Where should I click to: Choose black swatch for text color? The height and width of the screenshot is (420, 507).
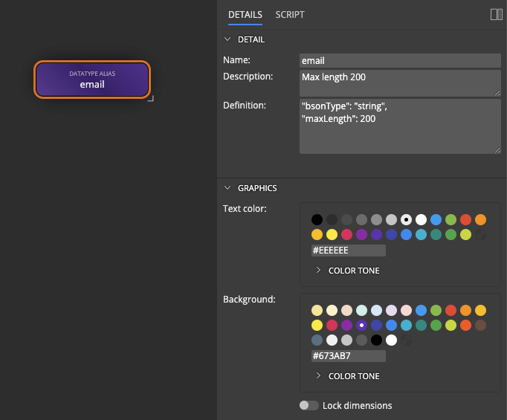pos(317,220)
